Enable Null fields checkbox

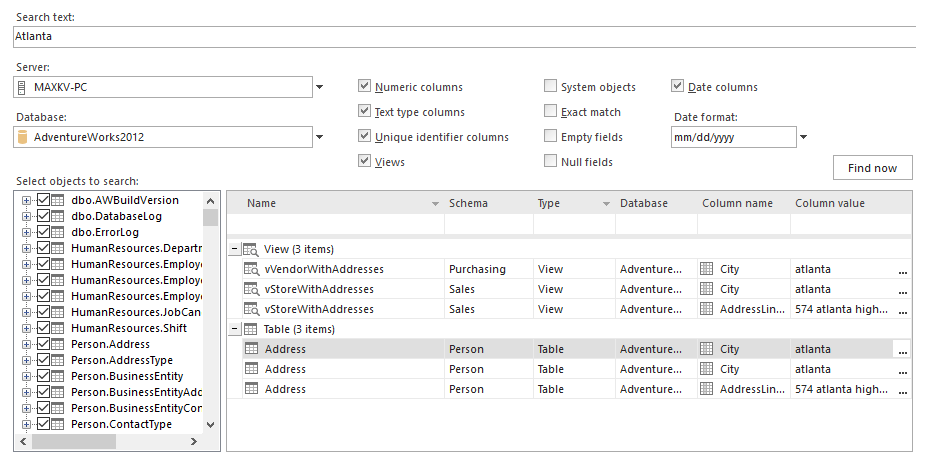550,161
